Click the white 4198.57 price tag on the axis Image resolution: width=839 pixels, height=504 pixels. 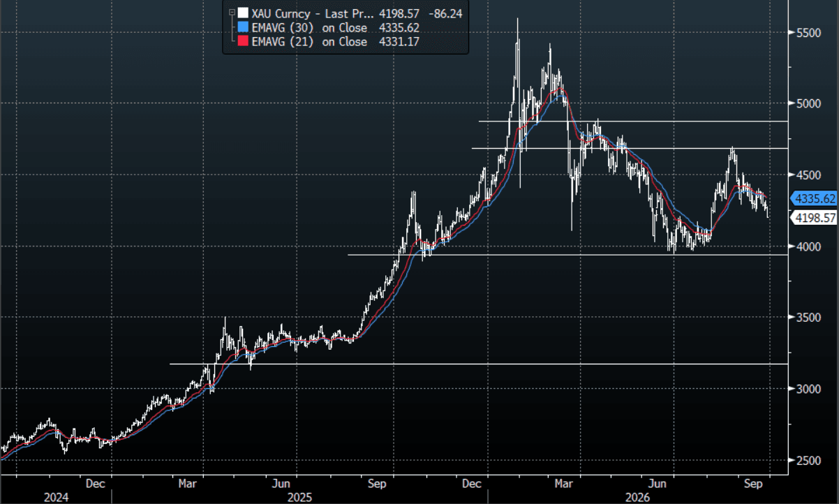814,218
